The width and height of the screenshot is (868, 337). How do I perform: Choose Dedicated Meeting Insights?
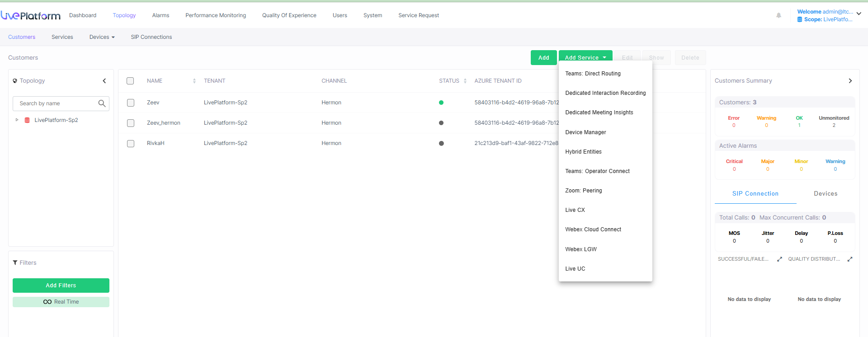click(x=599, y=112)
